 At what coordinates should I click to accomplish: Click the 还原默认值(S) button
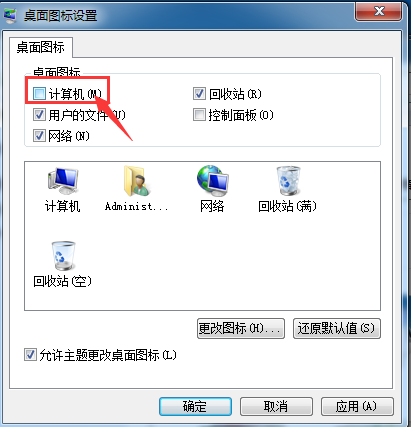pyautogui.click(x=337, y=329)
